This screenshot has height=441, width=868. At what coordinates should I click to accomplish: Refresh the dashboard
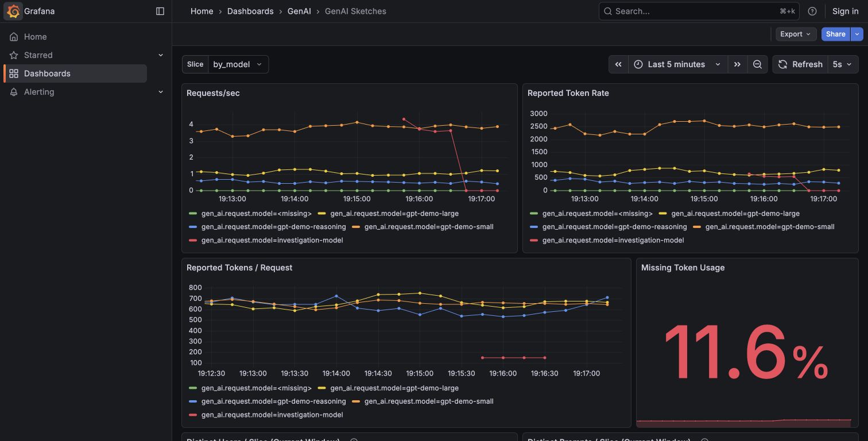800,64
